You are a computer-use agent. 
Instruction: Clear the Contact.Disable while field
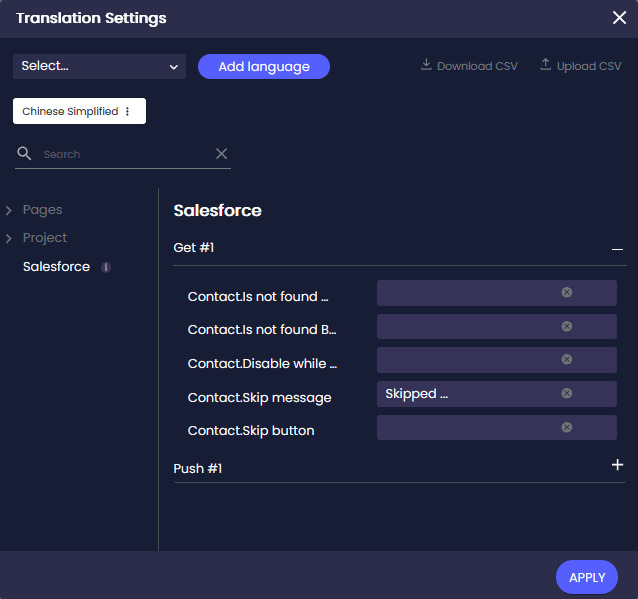coord(567,359)
